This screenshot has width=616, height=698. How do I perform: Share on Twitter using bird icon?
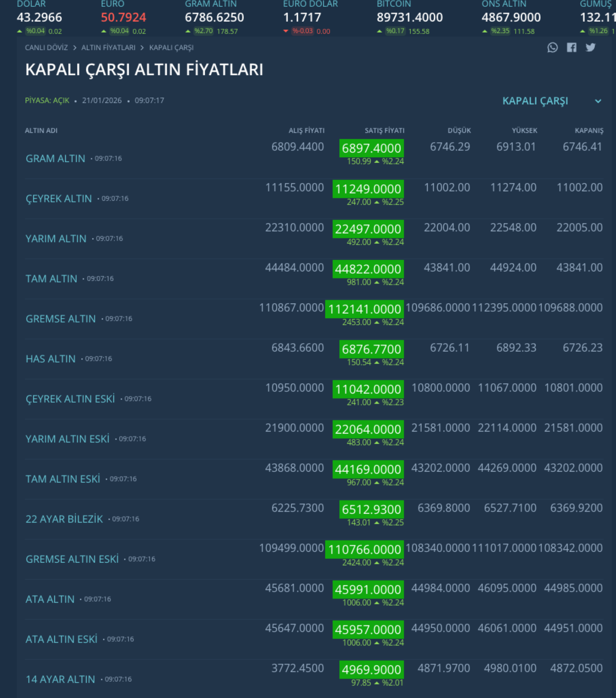(x=591, y=47)
